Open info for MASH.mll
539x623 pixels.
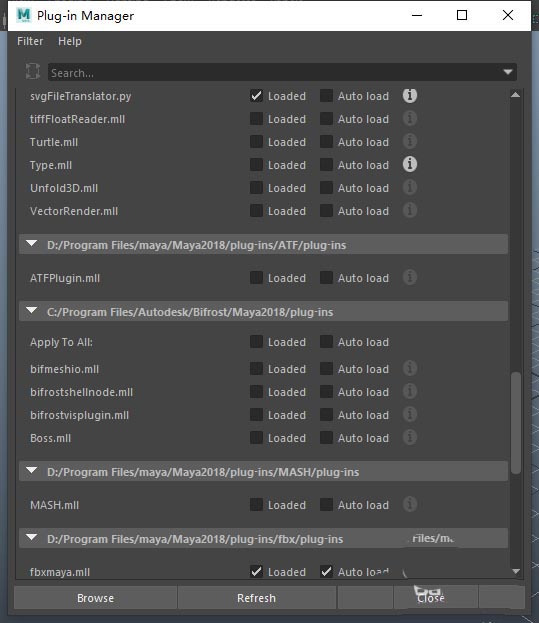(410, 505)
